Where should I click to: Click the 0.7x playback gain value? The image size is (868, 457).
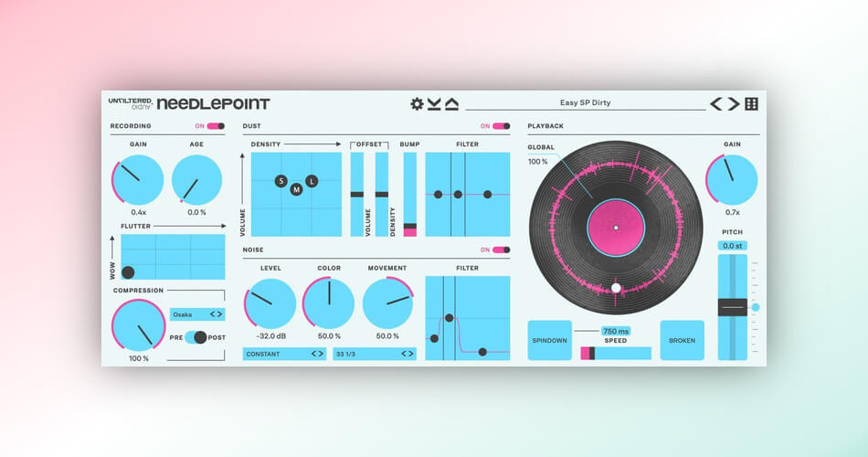pos(733,212)
